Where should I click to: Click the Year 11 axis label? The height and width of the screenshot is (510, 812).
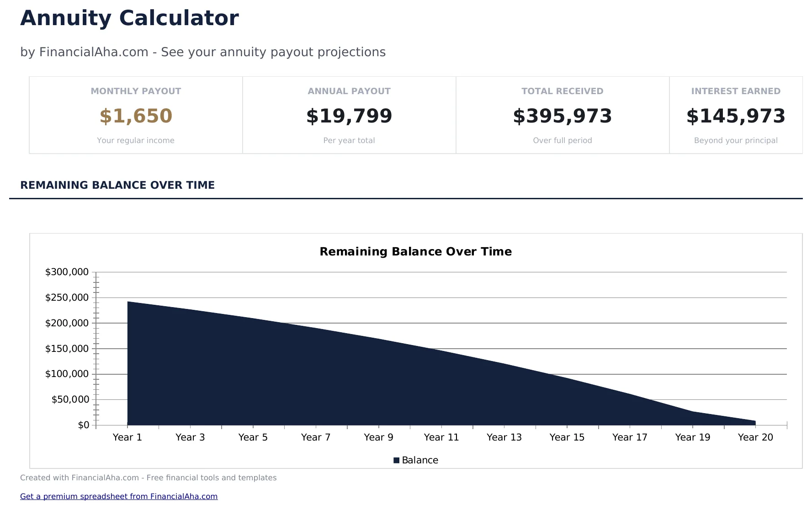pos(441,437)
